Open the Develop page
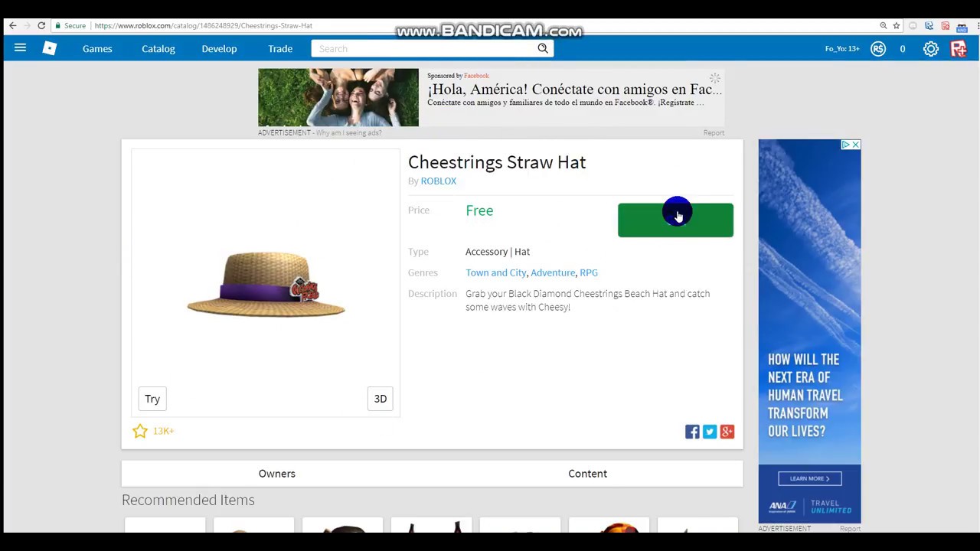The image size is (980, 551). [x=219, y=48]
